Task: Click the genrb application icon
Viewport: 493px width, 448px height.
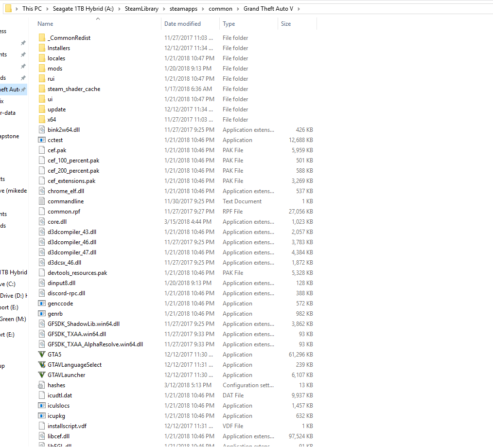Action: pos(42,314)
